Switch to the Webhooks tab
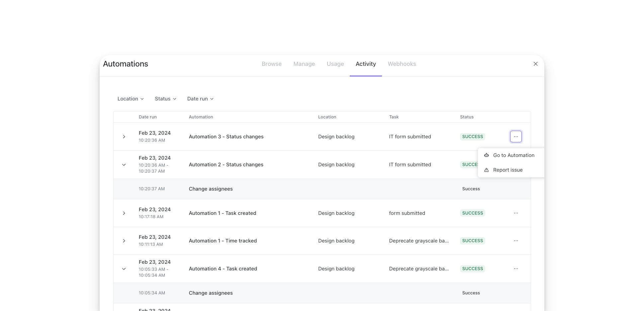Viewport: 644px width, 311px height. click(x=402, y=64)
